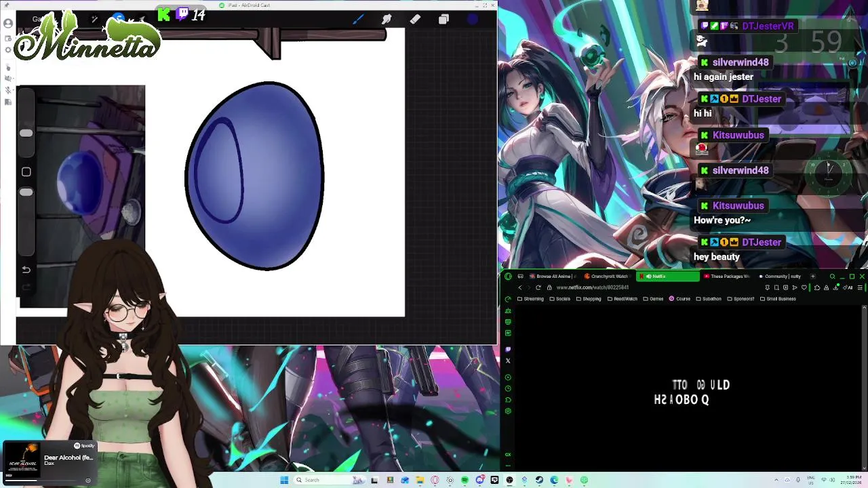Go back in the browser
The image size is (868, 488).
520,287
